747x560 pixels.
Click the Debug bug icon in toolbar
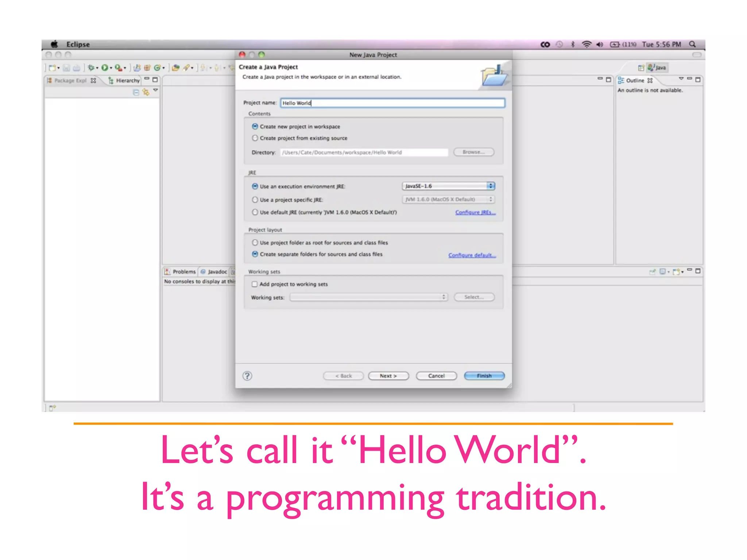pos(91,68)
